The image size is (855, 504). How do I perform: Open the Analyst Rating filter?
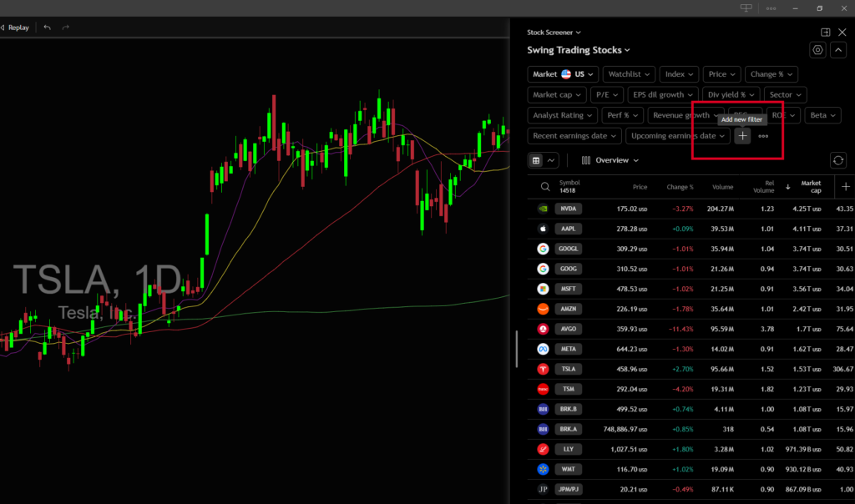coord(562,115)
